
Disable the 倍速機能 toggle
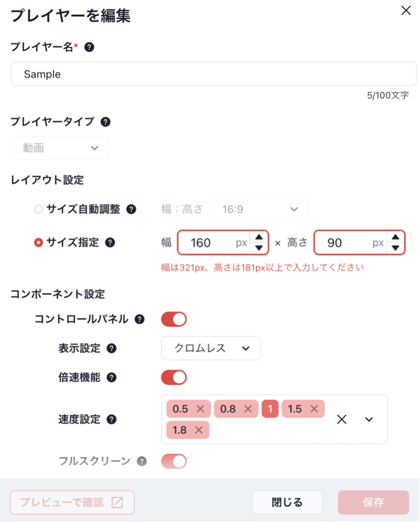[174, 378]
